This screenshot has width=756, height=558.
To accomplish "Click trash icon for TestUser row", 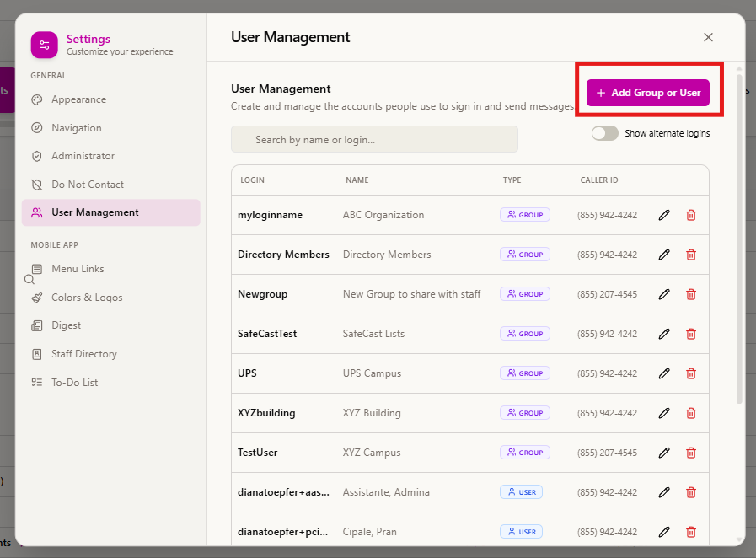I will (x=691, y=453).
